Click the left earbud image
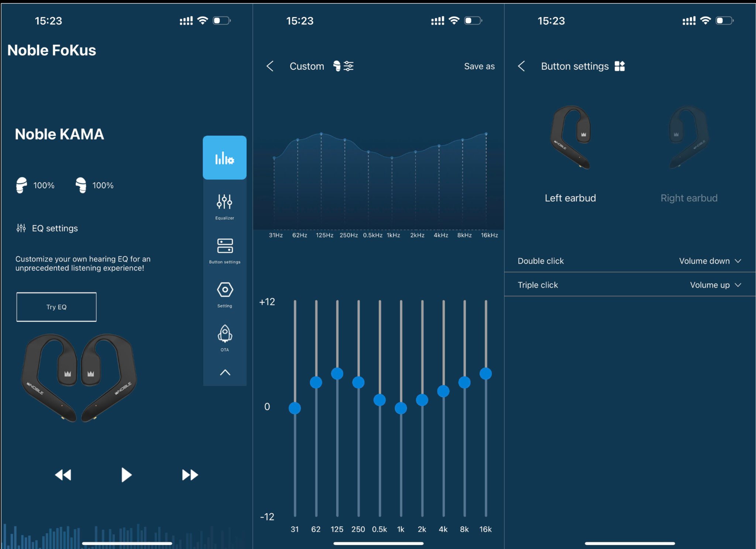The height and width of the screenshot is (549, 756). click(x=570, y=137)
